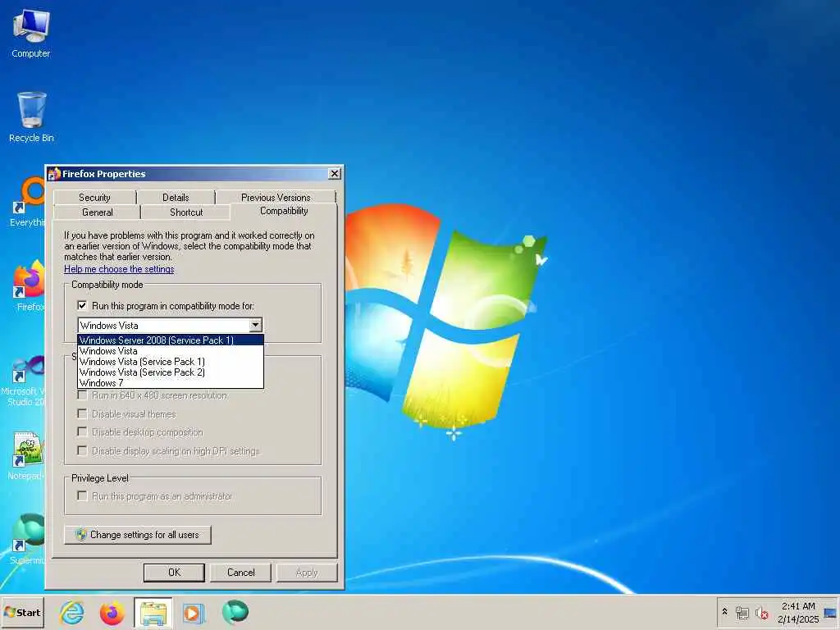Image resolution: width=840 pixels, height=630 pixels.
Task: Click the muted volume tray icon
Action: [x=761, y=612]
